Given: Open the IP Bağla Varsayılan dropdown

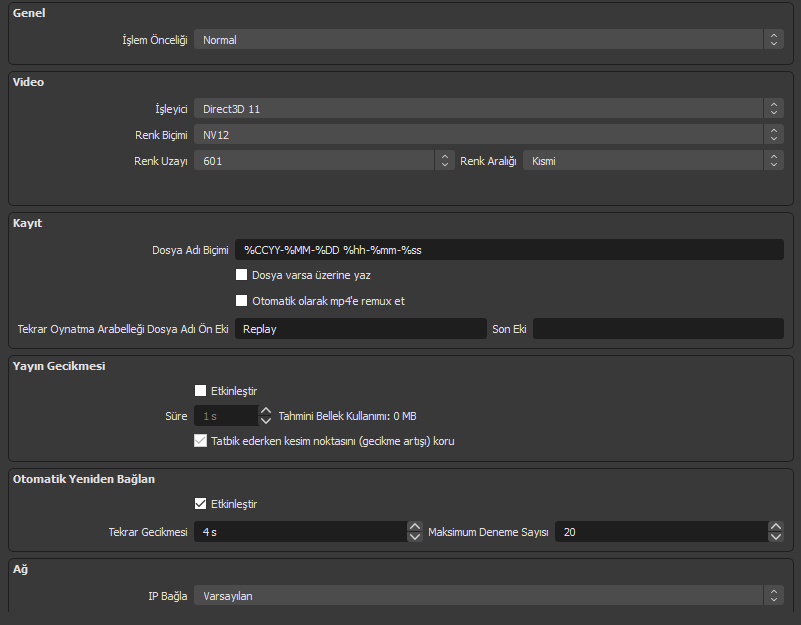Looking at the screenshot, I should pos(488,596).
